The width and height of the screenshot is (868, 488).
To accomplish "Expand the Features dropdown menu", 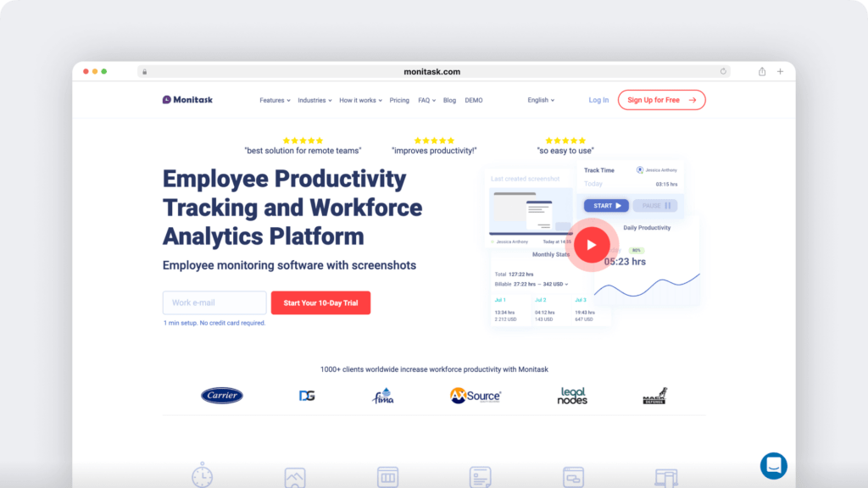I will point(275,100).
